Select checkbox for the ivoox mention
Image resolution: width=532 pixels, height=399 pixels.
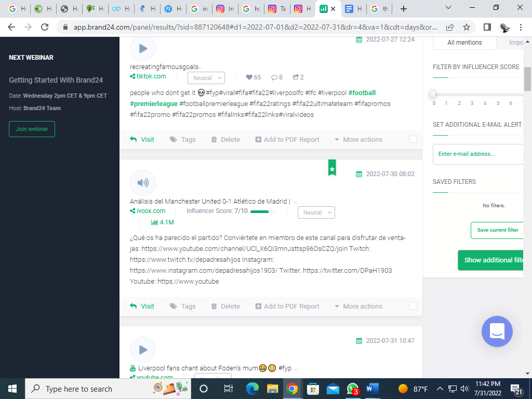[x=413, y=305]
